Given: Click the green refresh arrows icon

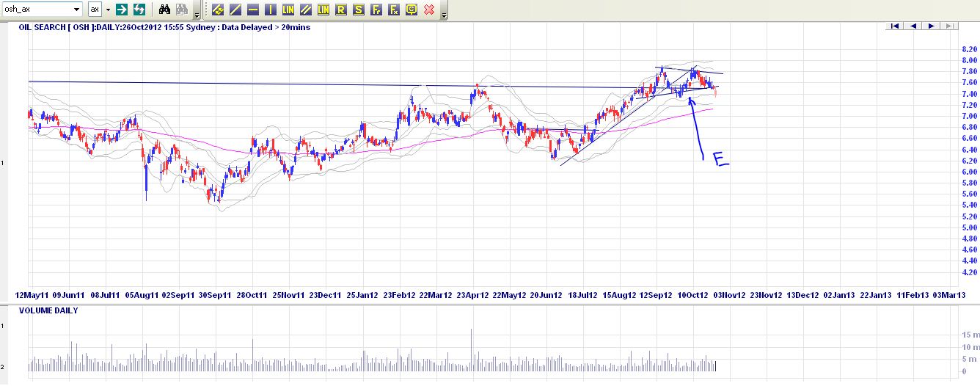Looking at the screenshot, I should click(139, 10).
